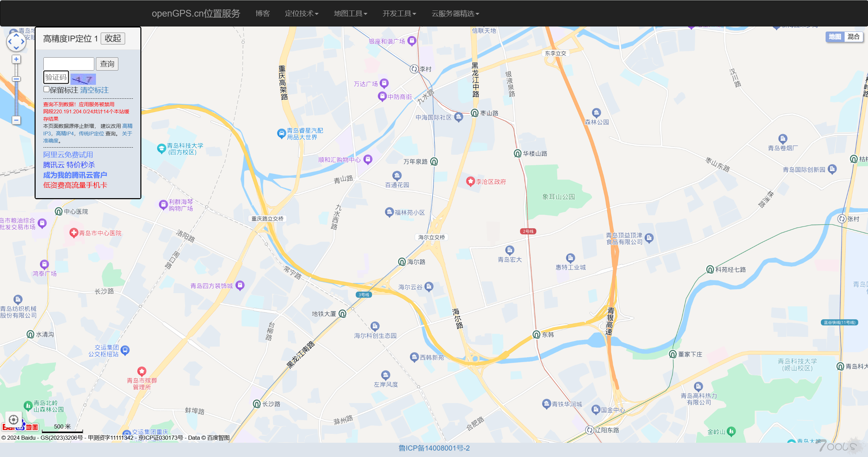
Task: Click the IP address input field
Action: pyautogui.click(x=69, y=64)
